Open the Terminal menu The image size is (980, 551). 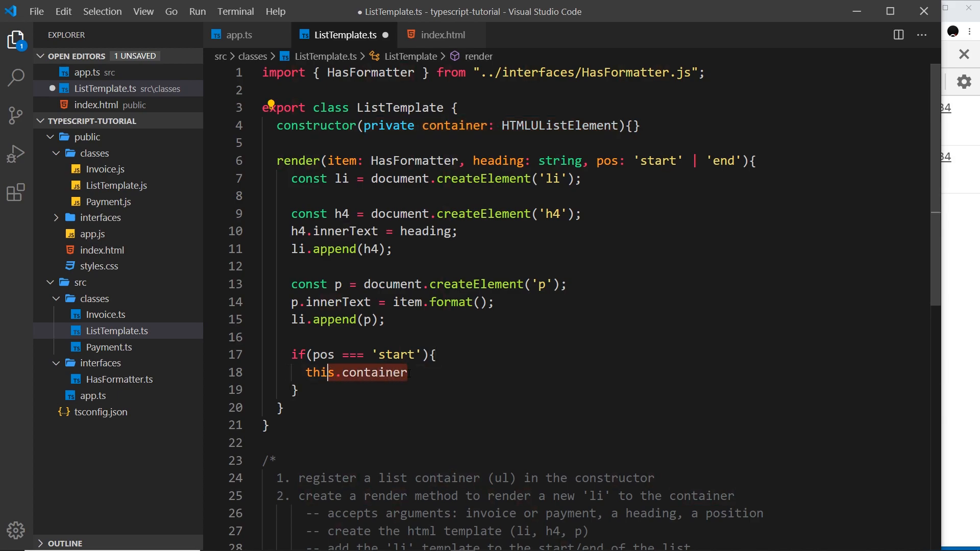click(235, 11)
